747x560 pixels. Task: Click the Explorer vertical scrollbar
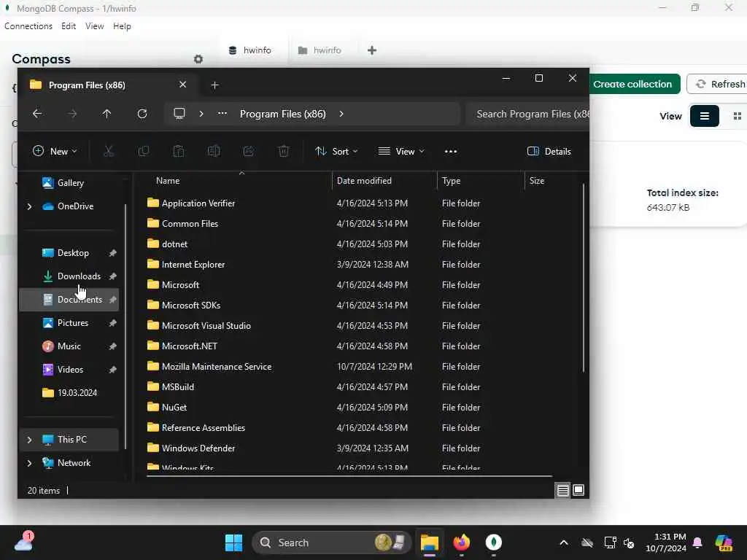(583, 277)
